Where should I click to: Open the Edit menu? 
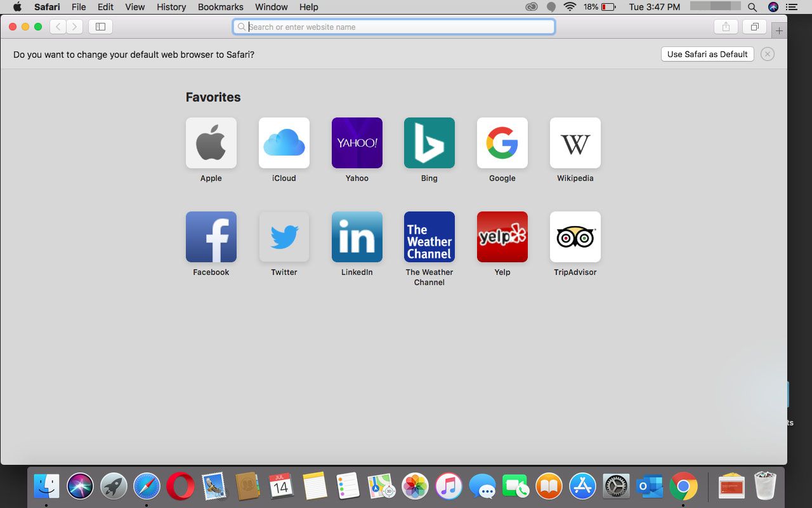105,7
